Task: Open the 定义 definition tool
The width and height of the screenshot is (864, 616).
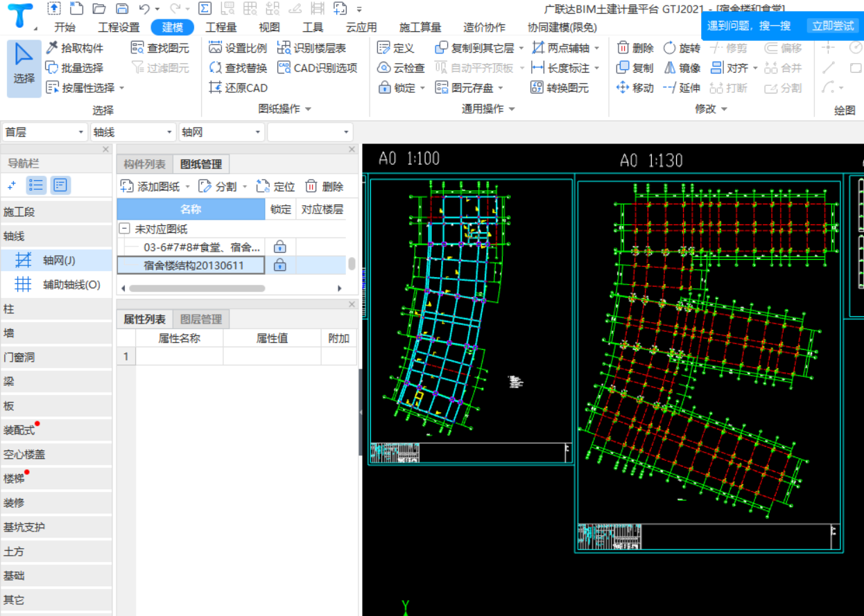Action: pyautogui.click(x=396, y=48)
